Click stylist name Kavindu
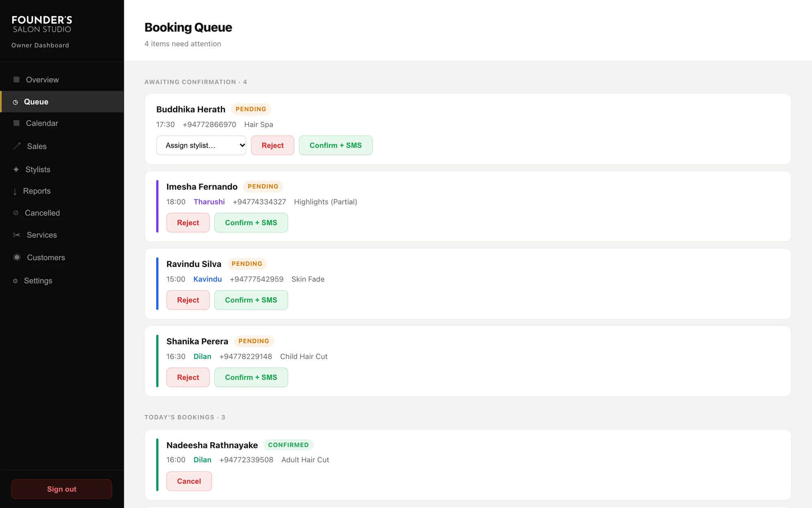The width and height of the screenshot is (812, 508). pos(207,279)
